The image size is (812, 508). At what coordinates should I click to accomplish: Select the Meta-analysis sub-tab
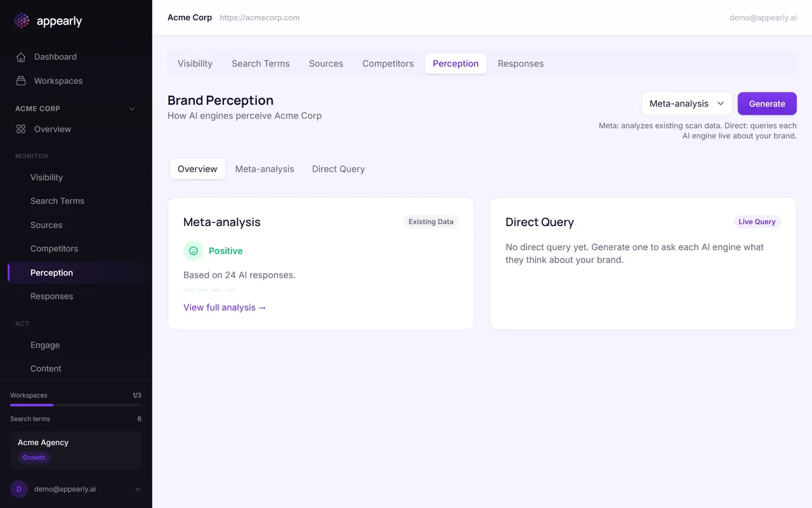point(265,169)
